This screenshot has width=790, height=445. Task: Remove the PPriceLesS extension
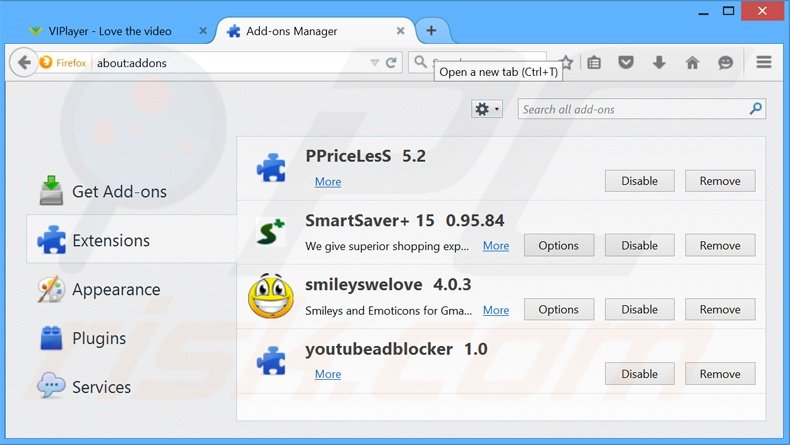tap(720, 181)
